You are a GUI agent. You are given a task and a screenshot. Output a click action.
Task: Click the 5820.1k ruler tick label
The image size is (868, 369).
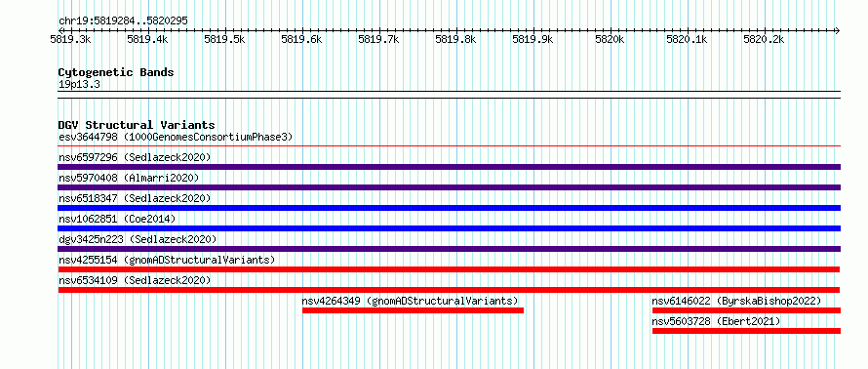tap(687, 39)
